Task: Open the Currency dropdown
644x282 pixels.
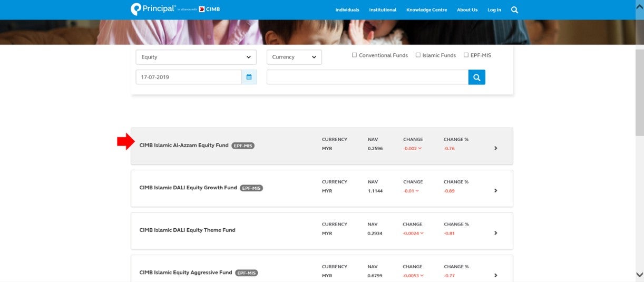Action: pyautogui.click(x=294, y=57)
